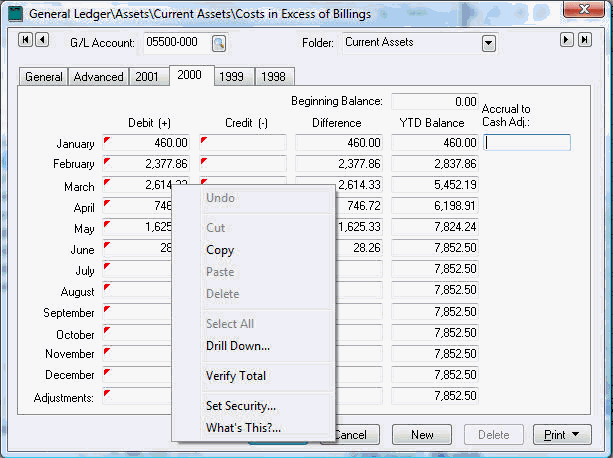Click the Beginning Balance field
This screenshot has width=613, height=458.
(435, 102)
